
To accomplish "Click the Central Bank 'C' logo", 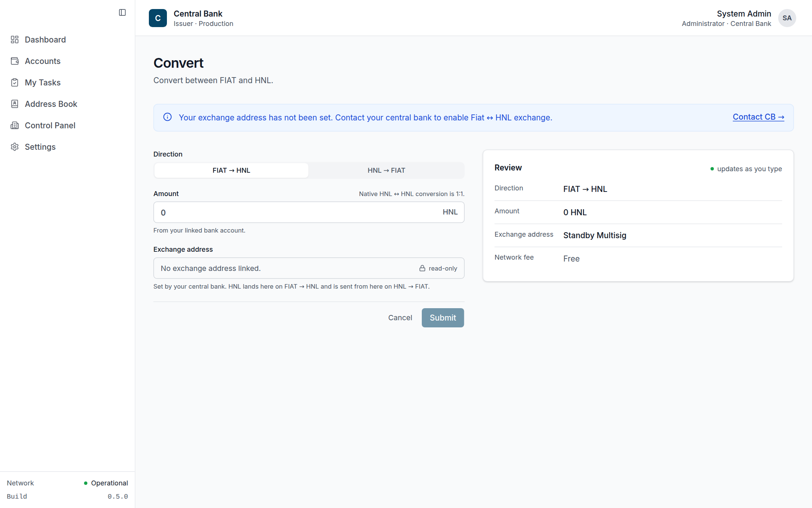I will point(158,18).
